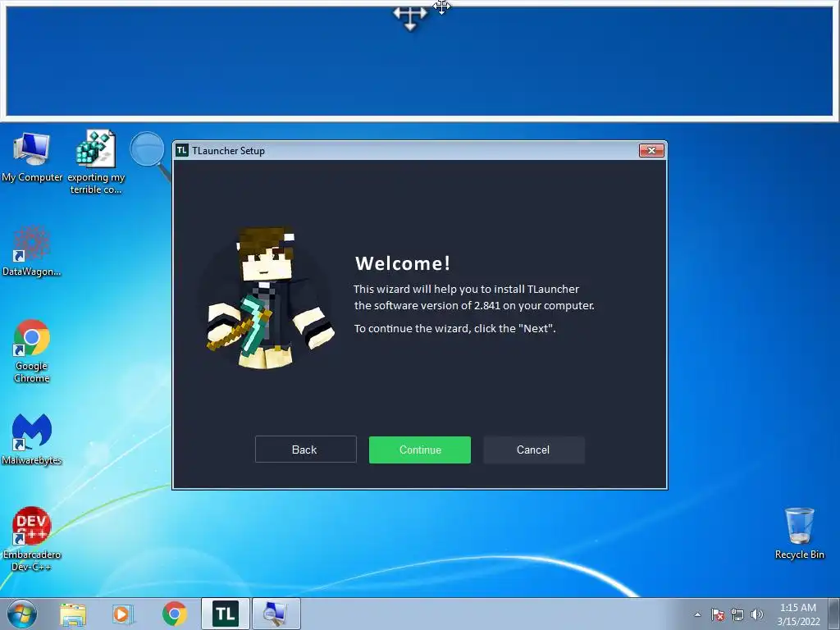Select the Malwarebytes desktop shortcut
Screen dimensions: 840x630
(32, 439)
